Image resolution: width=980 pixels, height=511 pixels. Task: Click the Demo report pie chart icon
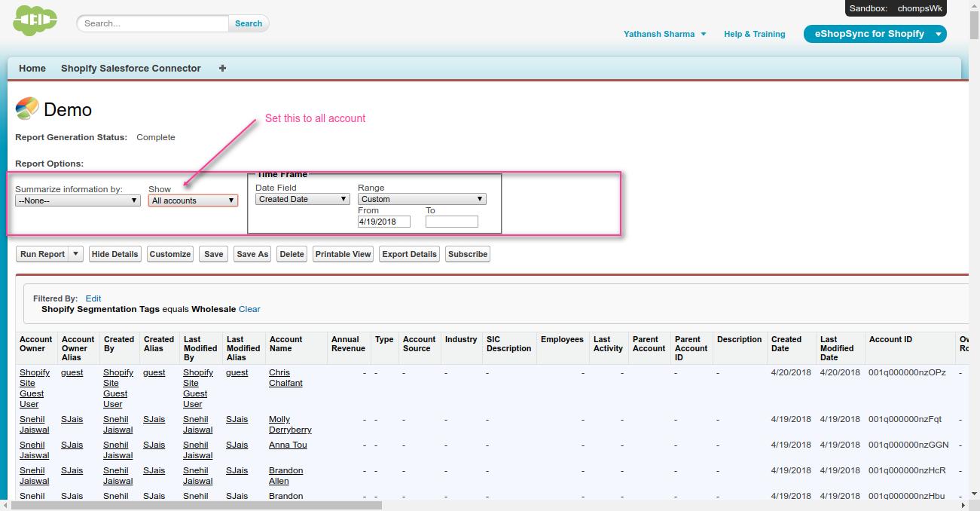pyautogui.click(x=27, y=109)
